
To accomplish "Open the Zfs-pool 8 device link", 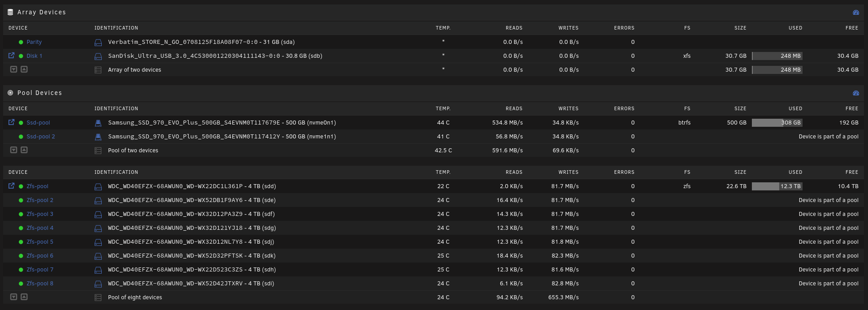I will (40, 284).
